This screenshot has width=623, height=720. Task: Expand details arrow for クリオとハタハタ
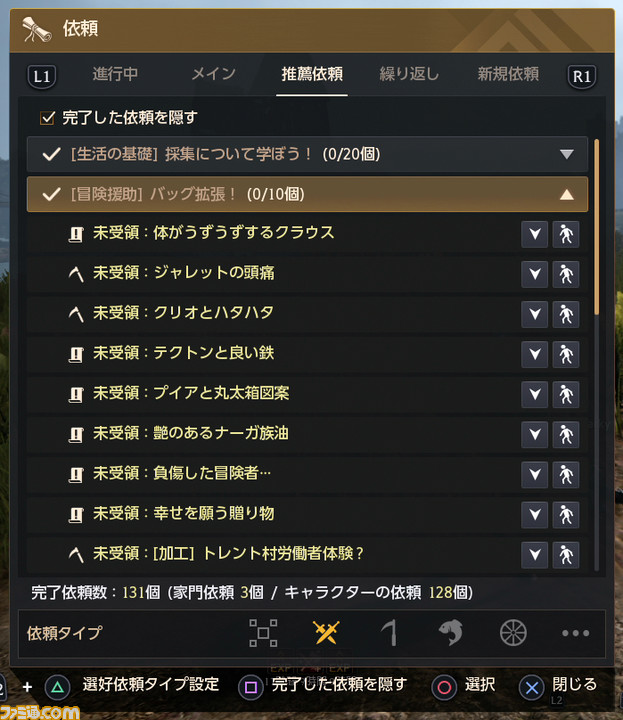534,314
